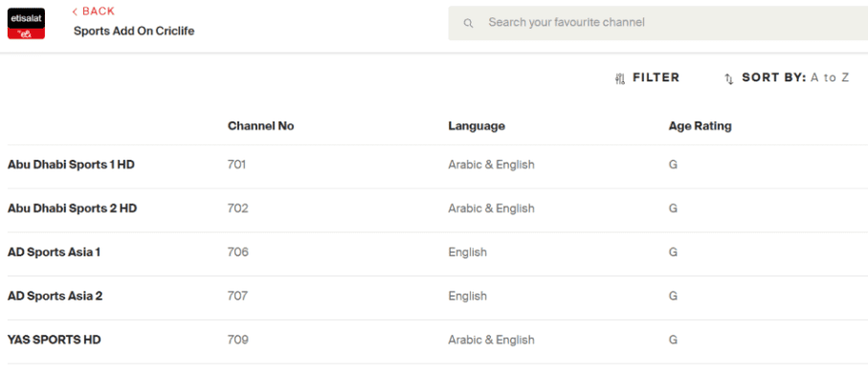Click the language of Abu Dhabi Sports 1 HD

tap(492, 165)
